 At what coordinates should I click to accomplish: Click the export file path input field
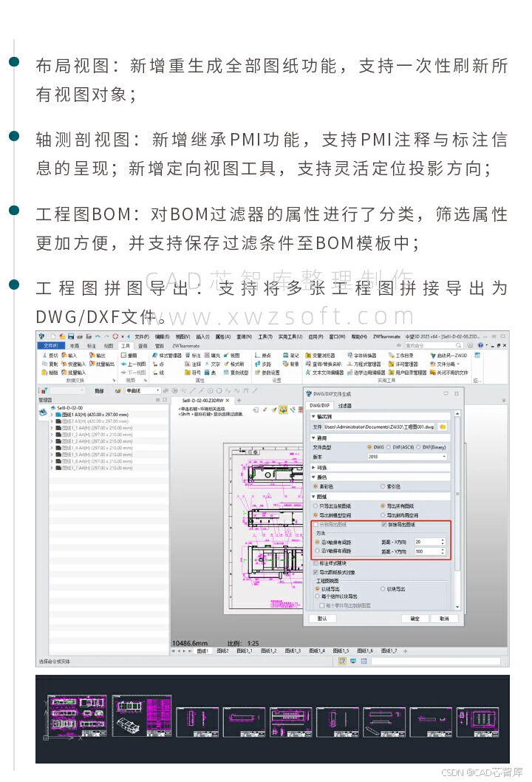tap(379, 427)
